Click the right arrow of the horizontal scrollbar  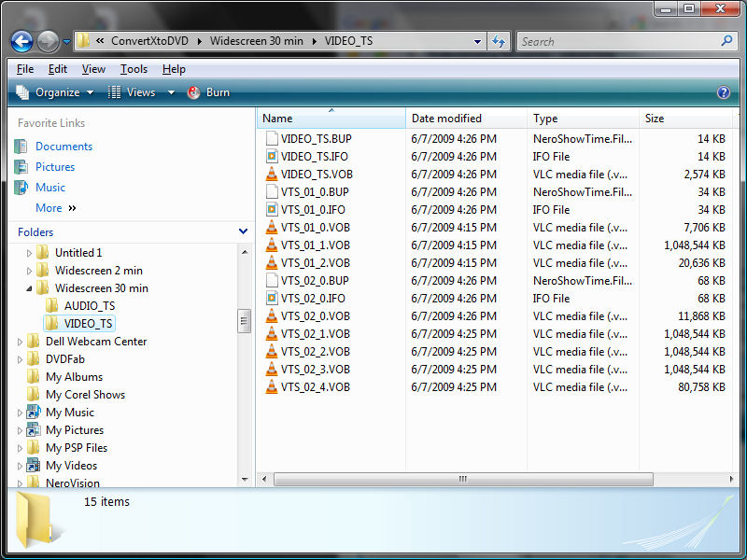[x=731, y=479]
